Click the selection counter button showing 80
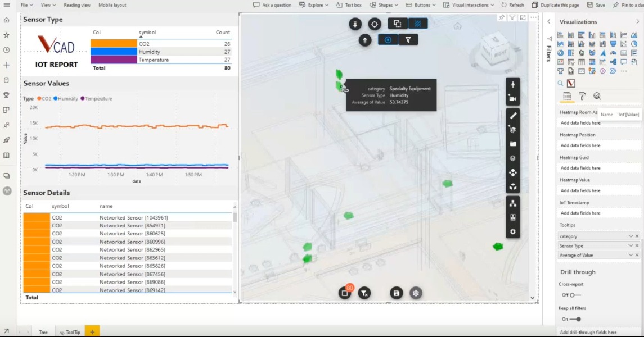Viewport: 644px width, 337px height. [345, 292]
